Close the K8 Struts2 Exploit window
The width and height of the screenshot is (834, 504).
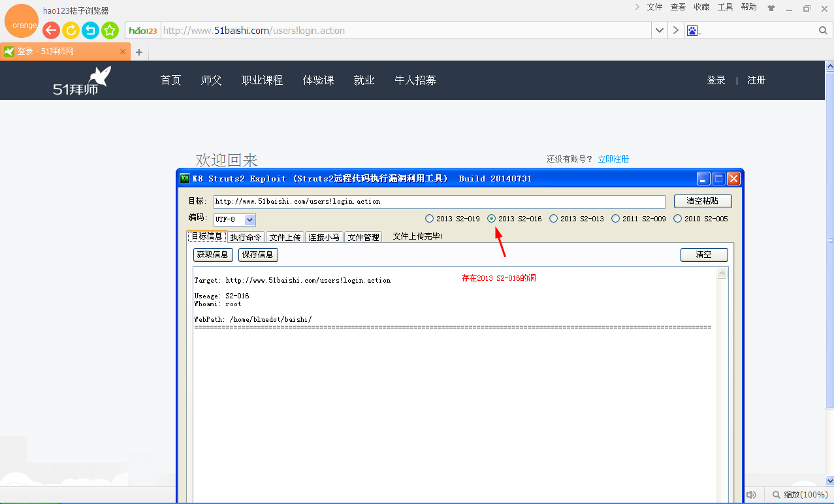click(x=733, y=178)
